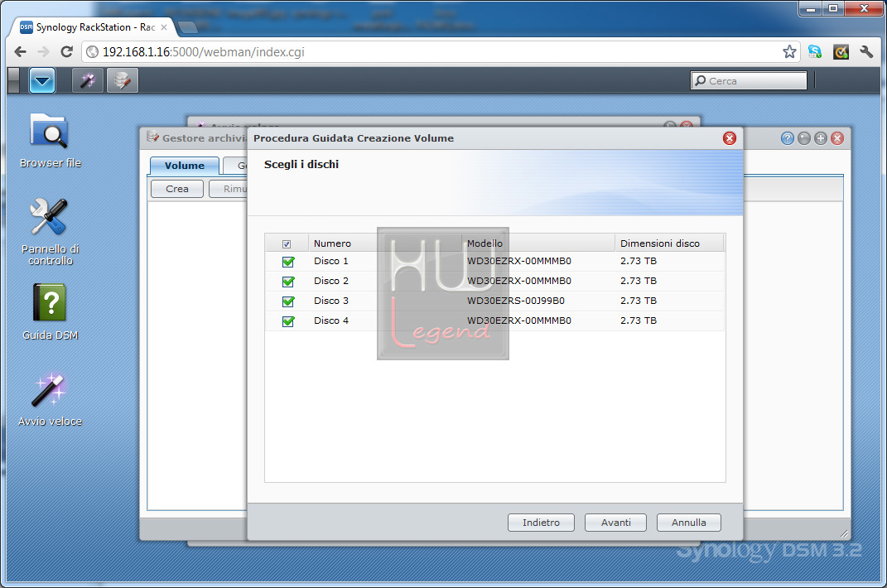Select the Synology RackStation browser tab
Image resolution: width=887 pixels, height=588 pixels.
pos(94,27)
